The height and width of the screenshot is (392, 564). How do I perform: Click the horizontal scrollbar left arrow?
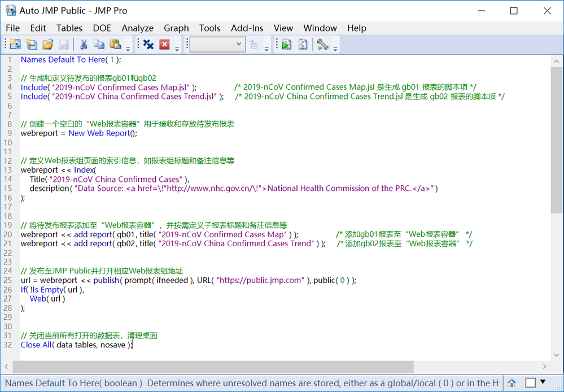[x=6, y=367]
